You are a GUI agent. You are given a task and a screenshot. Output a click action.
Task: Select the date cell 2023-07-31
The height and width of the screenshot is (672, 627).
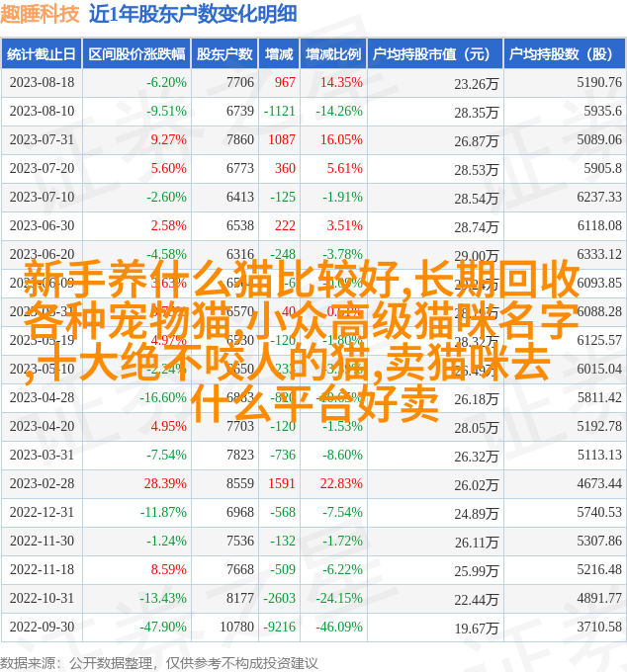pos(42,139)
